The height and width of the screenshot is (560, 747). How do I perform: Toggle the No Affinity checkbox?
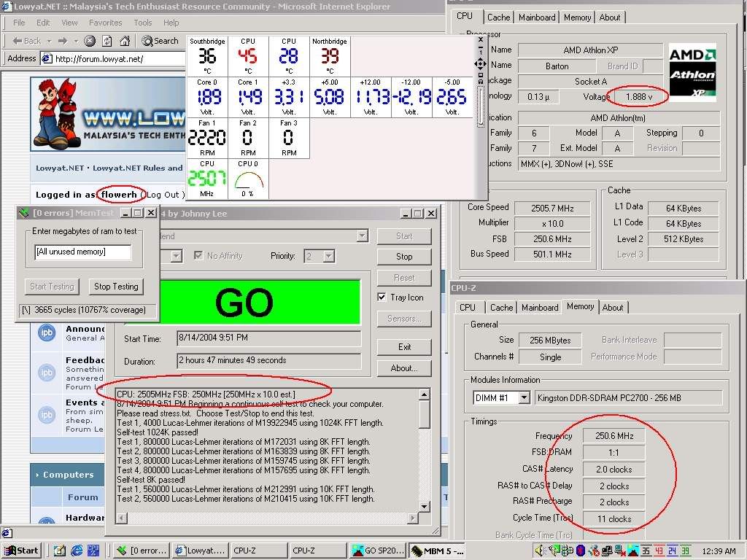pyautogui.click(x=198, y=256)
